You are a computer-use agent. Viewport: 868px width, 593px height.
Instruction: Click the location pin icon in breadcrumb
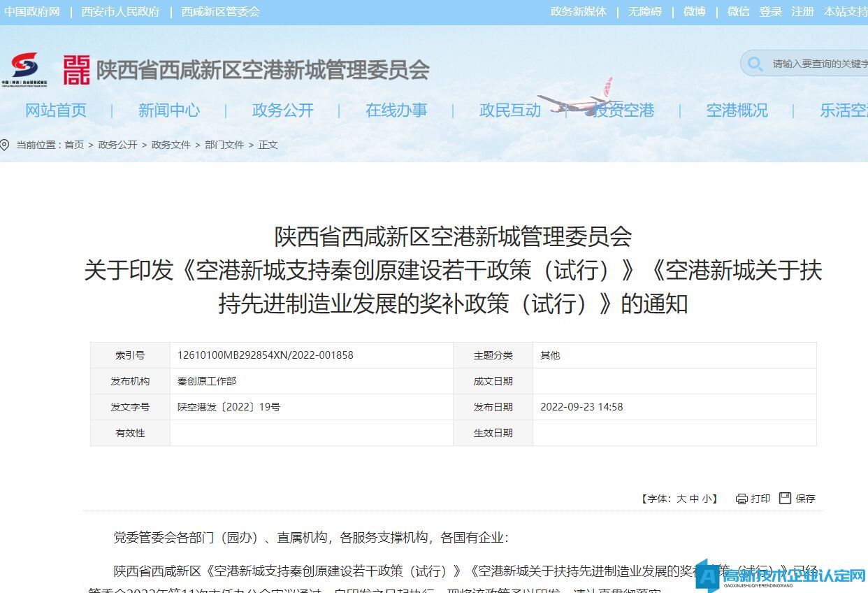click(5, 145)
